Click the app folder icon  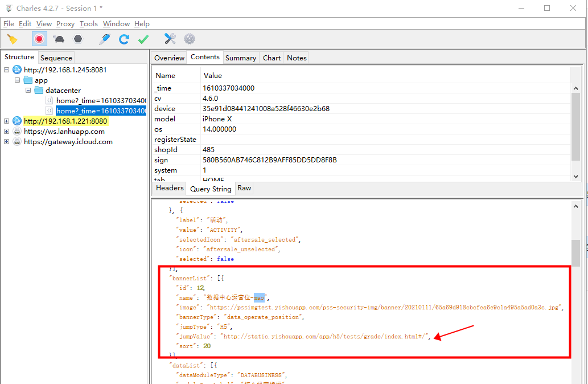(x=28, y=80)
